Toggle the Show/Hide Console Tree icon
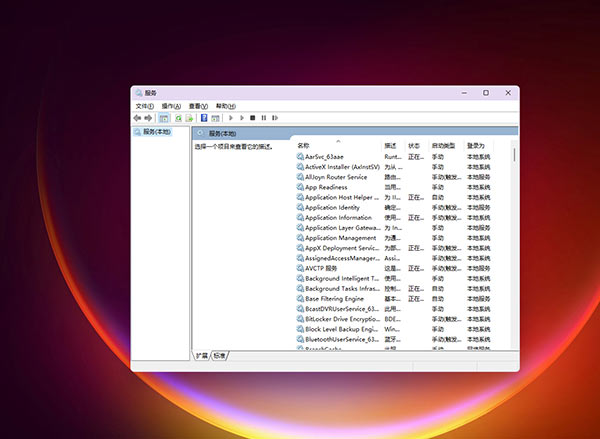Image resolution: width=600 pixels, height=439 pixels. [x=164, y=118]
